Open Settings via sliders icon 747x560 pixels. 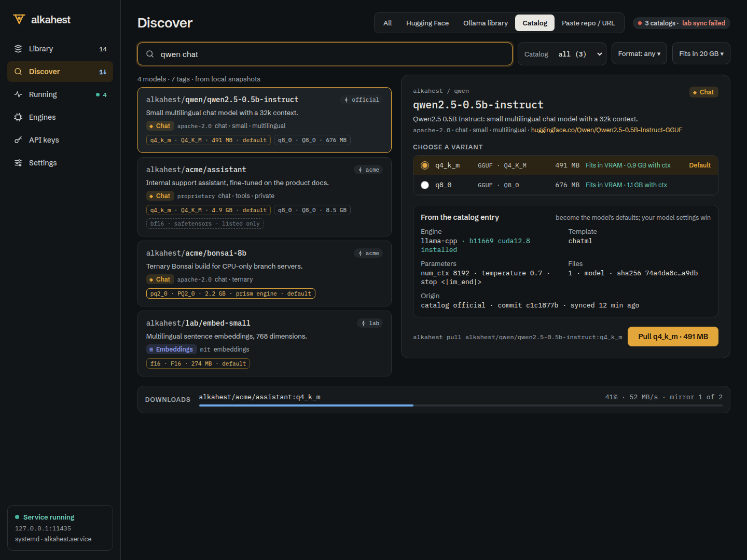click(x=18, y=163)
